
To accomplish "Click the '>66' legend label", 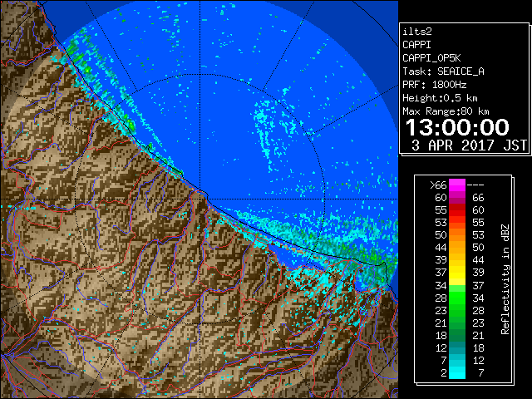I will pos(438,185).
